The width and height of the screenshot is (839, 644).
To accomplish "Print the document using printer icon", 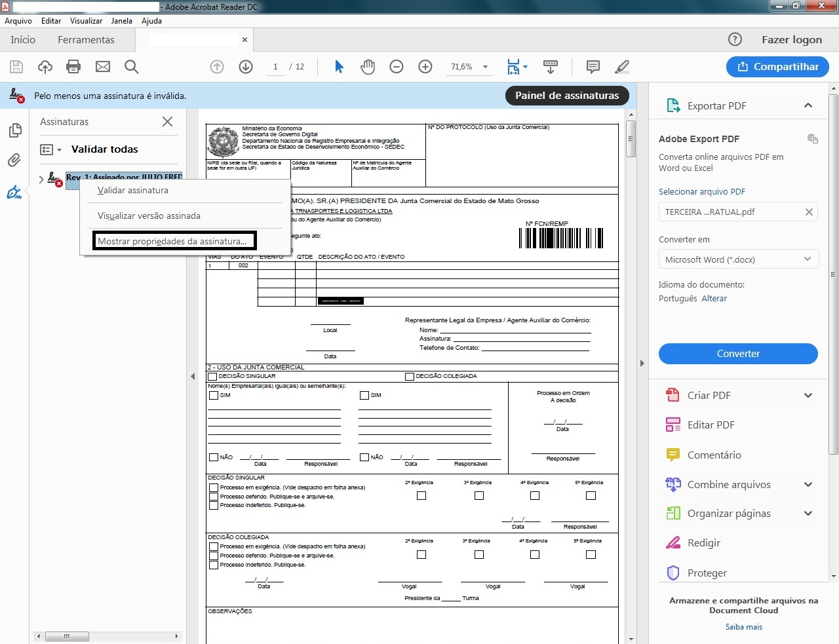I will tap(73, 67).
